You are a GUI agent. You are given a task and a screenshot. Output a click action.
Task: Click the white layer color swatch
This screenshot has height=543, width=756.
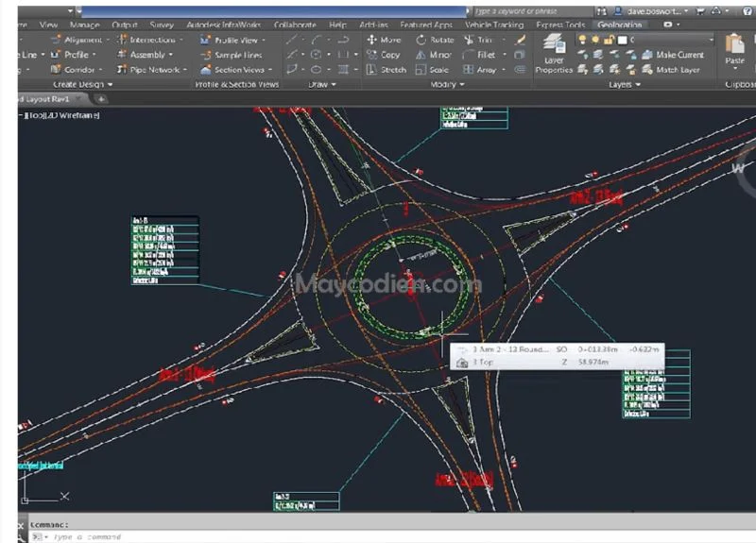[623, 40]
